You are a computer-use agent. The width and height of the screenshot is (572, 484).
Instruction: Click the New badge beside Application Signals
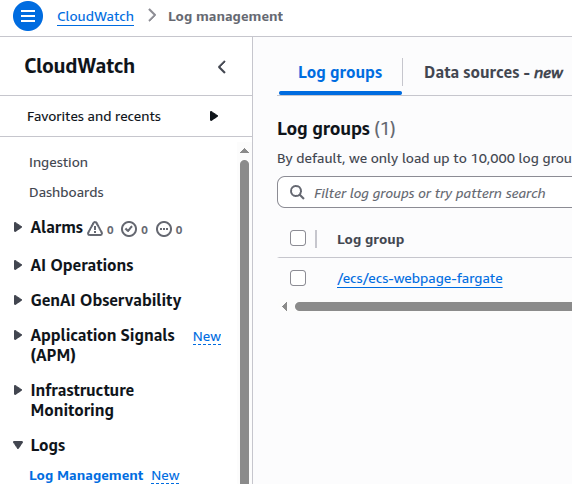pyautogui.click(x=207, y=337)
